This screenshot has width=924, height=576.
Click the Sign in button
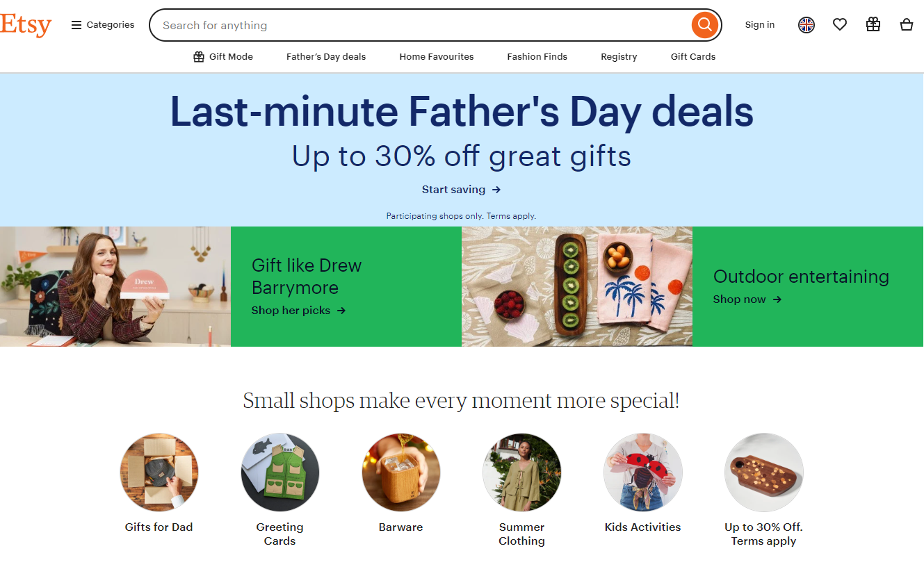click(x=760, y=25)
